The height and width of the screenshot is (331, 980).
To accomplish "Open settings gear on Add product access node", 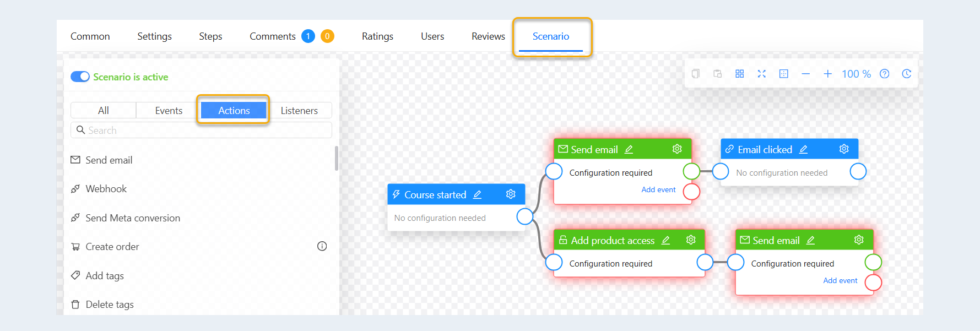I will (691, 240).
